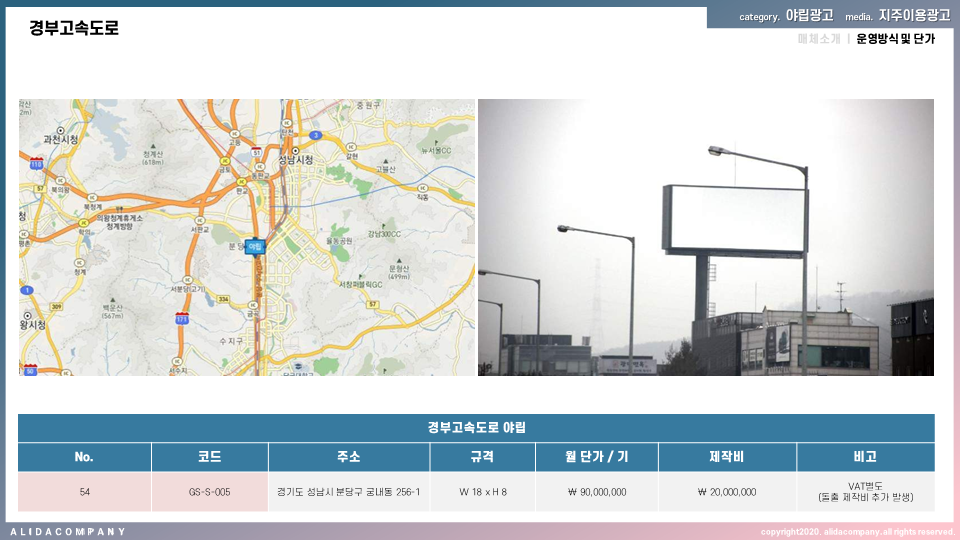Click the ALIDACOMPANY footer logo
The image size is (960, 540).
coord(68,531)
